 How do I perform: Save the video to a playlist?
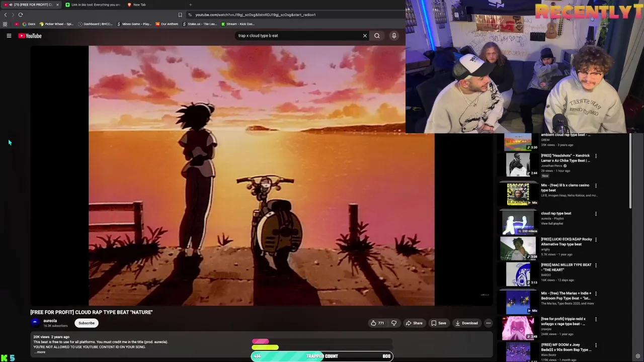pyautogui.click(x=439, y=323)
